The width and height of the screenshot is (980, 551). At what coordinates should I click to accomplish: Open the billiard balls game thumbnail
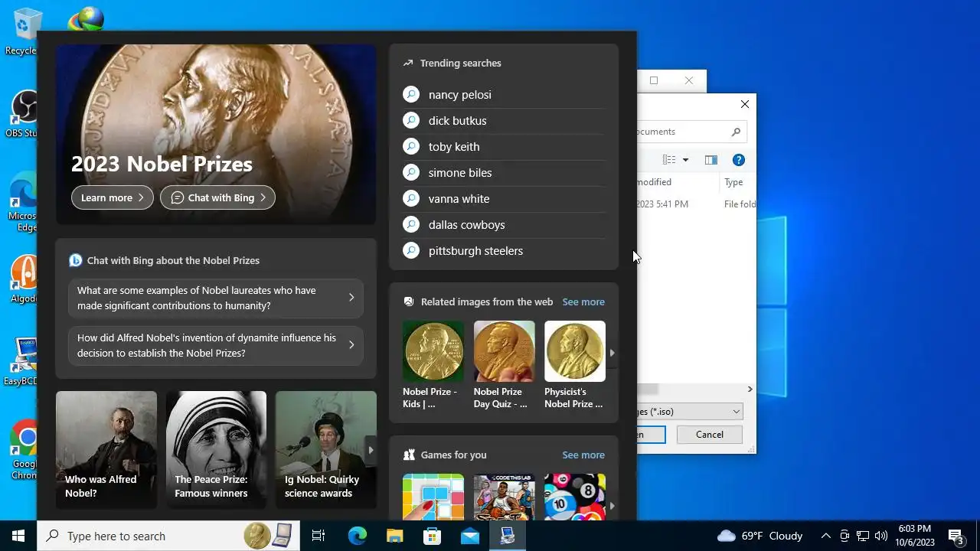point(575,497)
